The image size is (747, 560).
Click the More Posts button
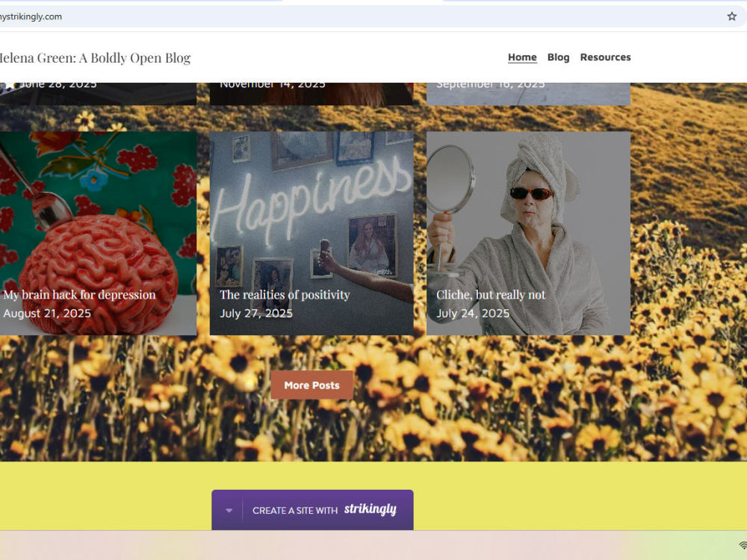click(x=312, y=385)
